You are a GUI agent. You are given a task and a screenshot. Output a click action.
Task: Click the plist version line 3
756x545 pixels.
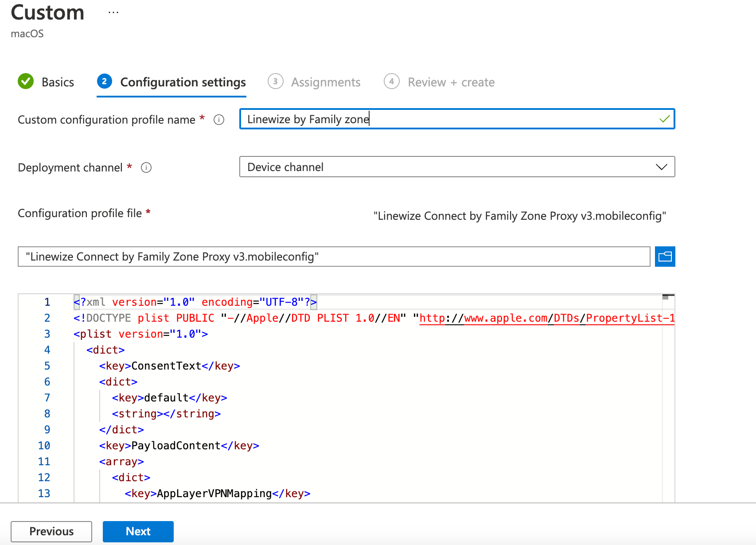140,334
